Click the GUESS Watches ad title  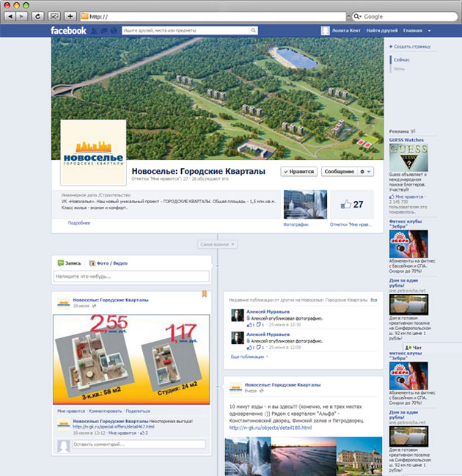point(406,140)
